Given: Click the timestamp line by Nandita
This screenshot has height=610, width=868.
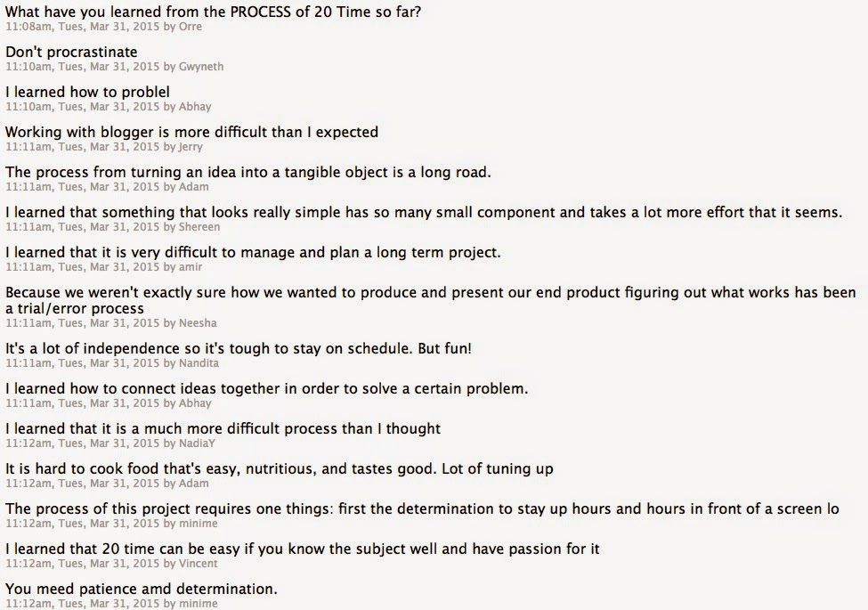Looking at the screenshot, I should [x=111, y=364].
